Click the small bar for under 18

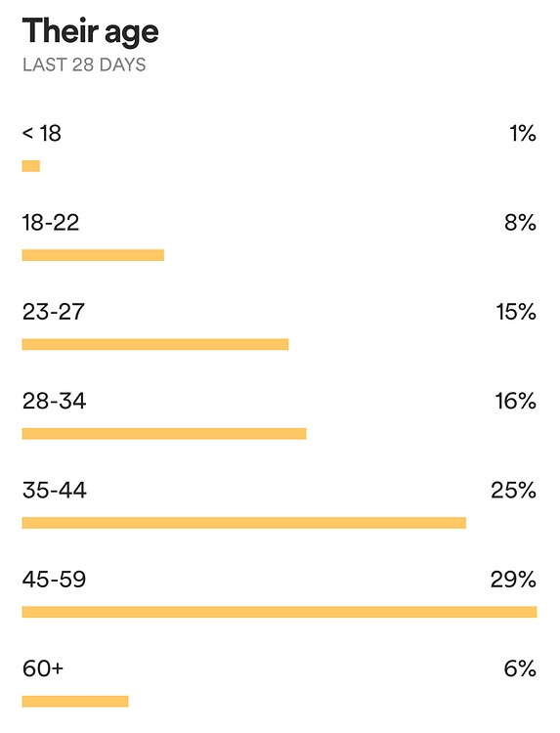[x=31, y=166]
